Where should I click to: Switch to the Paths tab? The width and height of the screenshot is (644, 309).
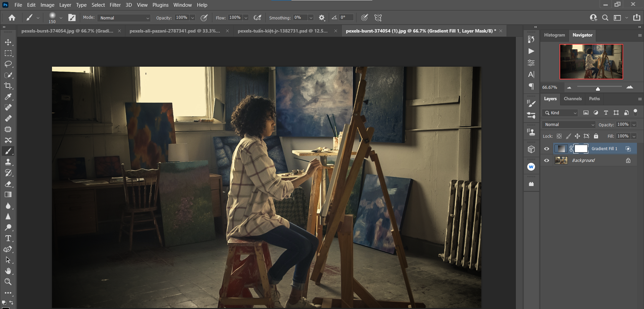[x=594, y=99]
